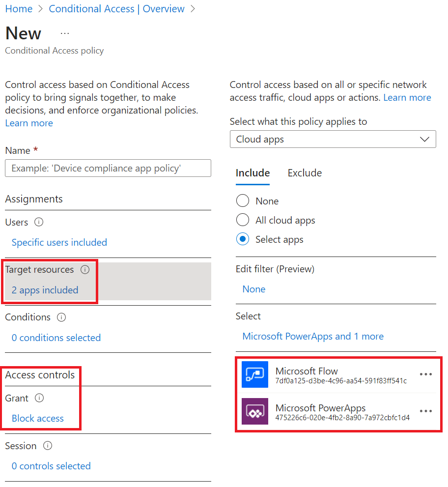The width and height of the screenshot is (448, 487).
Task: Switch to the Include tab
Action: coord(252,173)
